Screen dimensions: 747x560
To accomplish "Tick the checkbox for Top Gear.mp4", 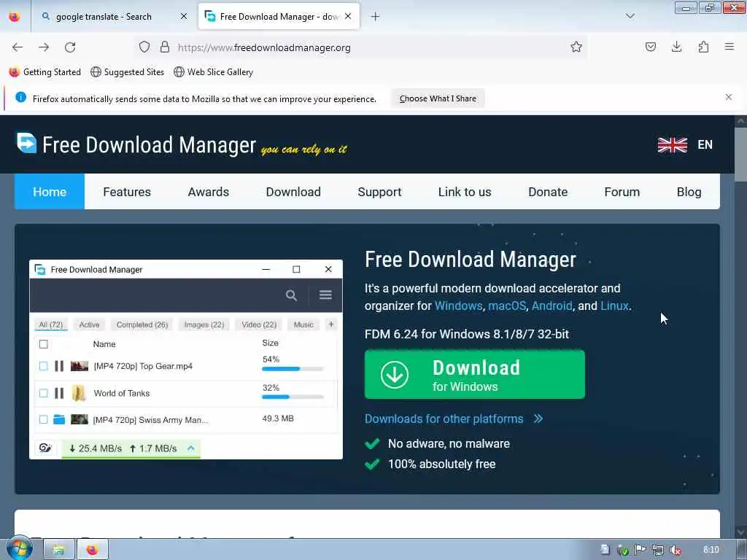I will [x=43, y=366].
